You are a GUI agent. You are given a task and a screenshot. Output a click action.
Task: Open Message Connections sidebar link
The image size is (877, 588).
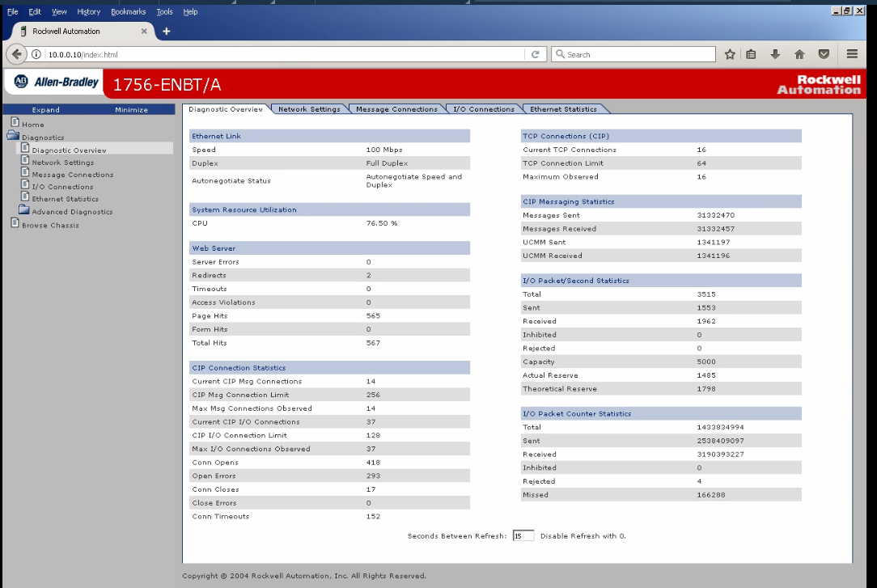coord(73,175)
